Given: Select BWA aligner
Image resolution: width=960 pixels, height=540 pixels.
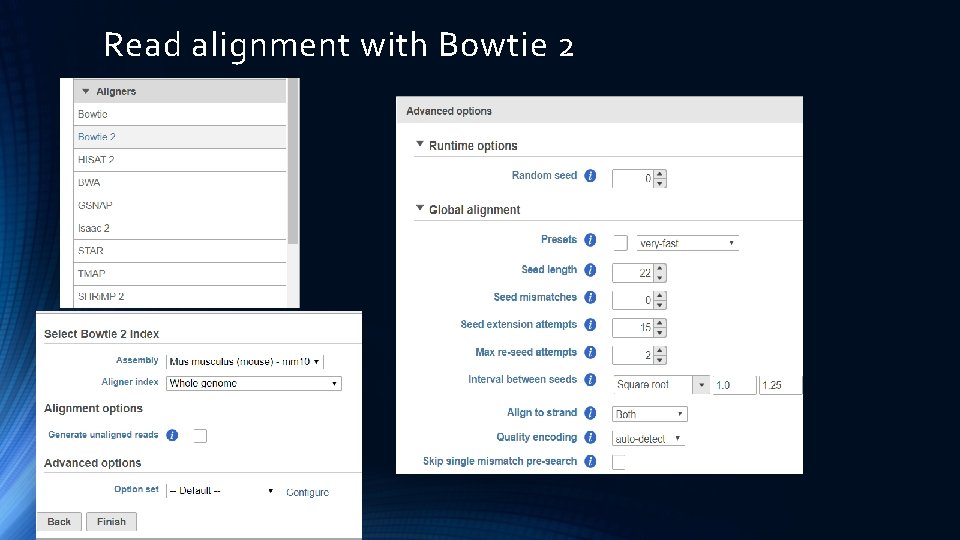Looking at the screenshot, I should [x=180, y=182].
